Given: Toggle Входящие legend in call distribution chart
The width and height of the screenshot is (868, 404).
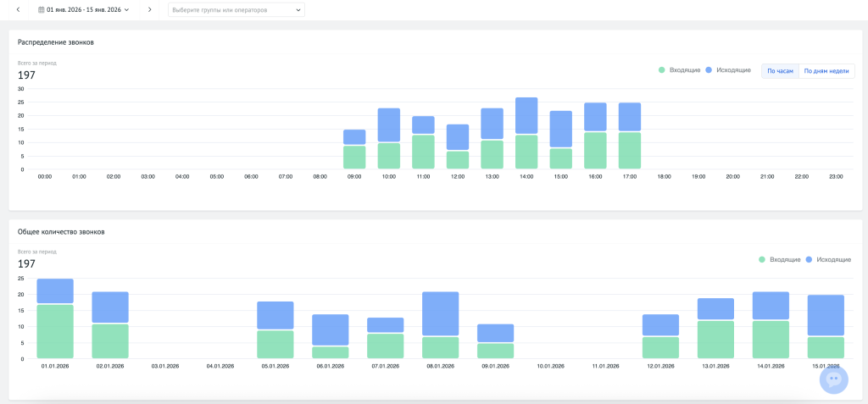Looking at the screenshot, I should coord(679,70).
